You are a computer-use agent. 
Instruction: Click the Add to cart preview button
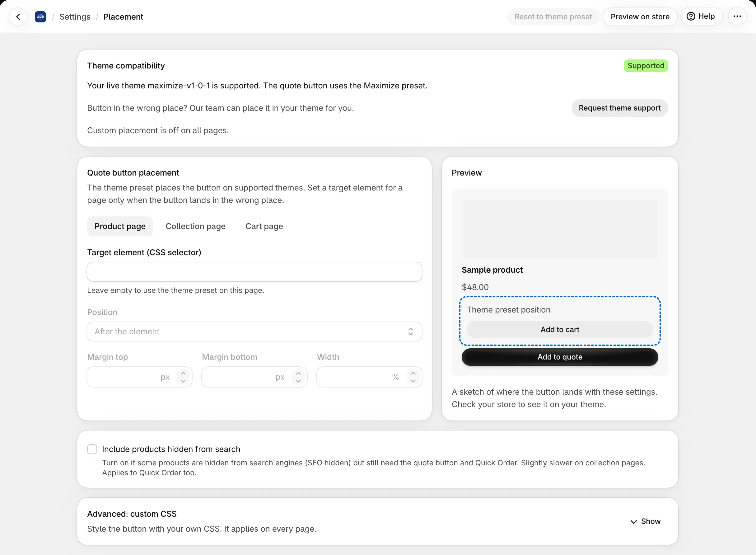[560, 330]
